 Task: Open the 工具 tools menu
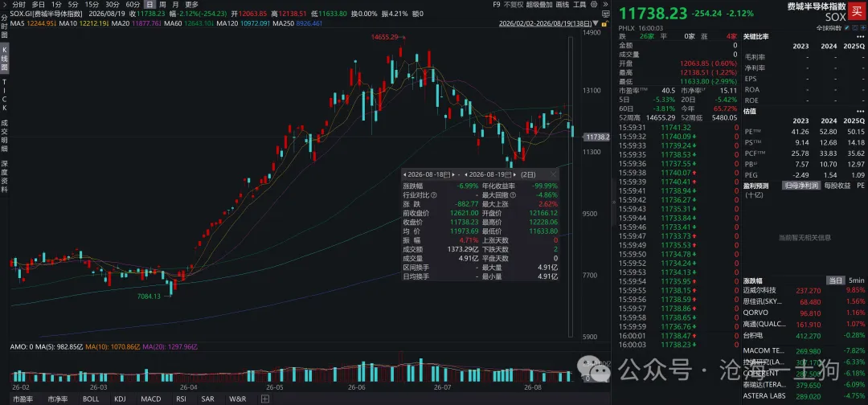click(x=579, y=5)
